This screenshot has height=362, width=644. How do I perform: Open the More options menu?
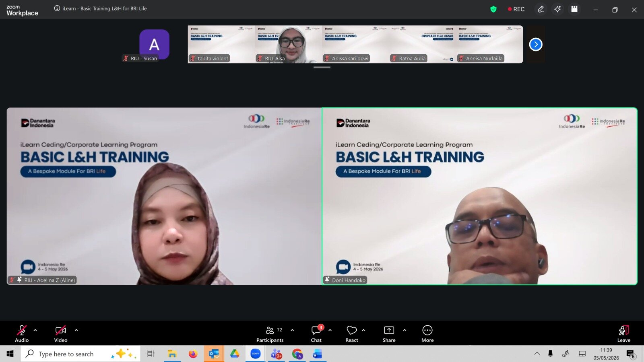pos(427,333)
